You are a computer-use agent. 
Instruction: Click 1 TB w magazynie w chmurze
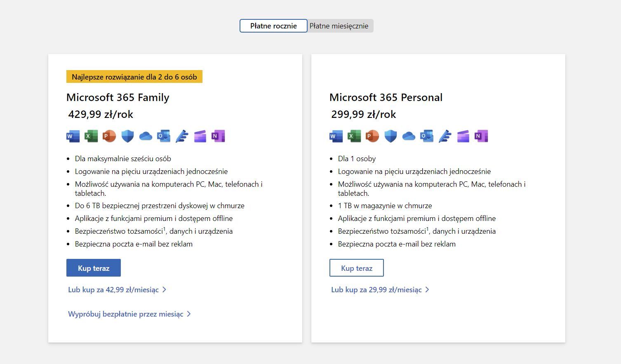click(385, 206)
